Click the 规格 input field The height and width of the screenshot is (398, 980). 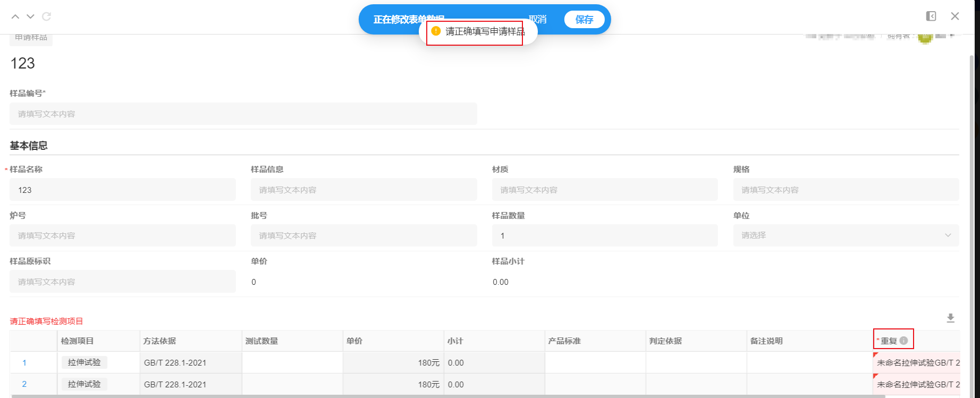(x=846, y=190)
